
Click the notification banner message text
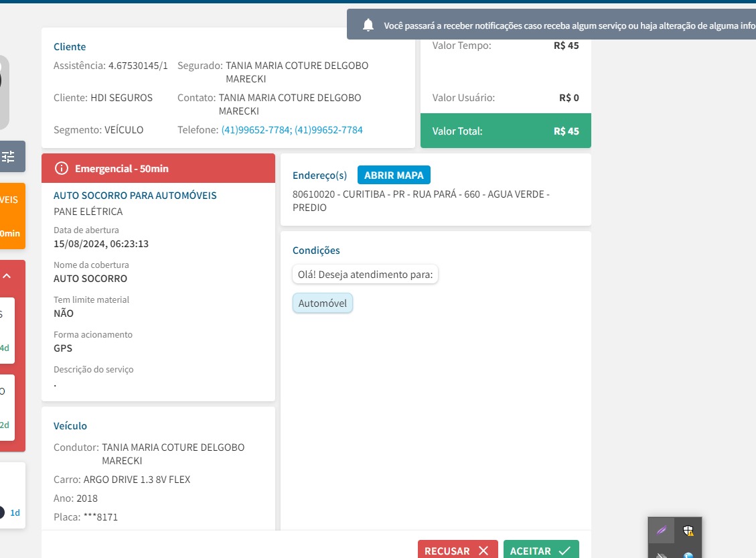(x=569, y=25)
